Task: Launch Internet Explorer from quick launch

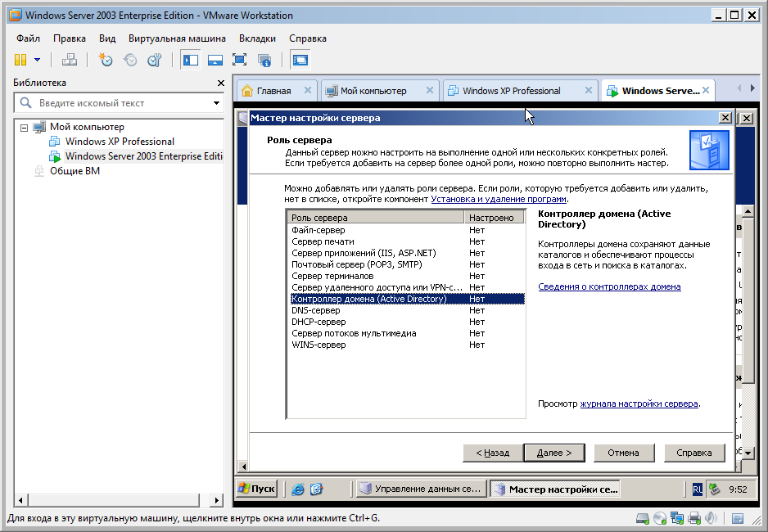Action: tap(298, 489)
